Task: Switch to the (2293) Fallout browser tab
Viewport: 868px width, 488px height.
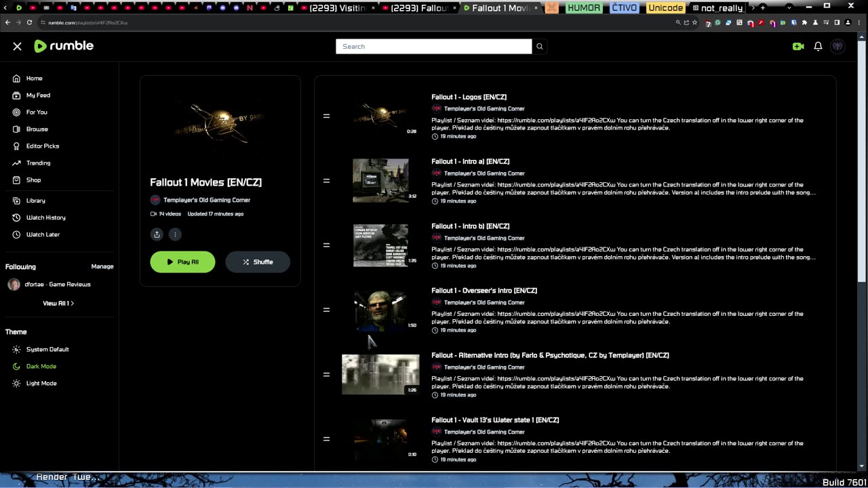Action: point(418,8)
